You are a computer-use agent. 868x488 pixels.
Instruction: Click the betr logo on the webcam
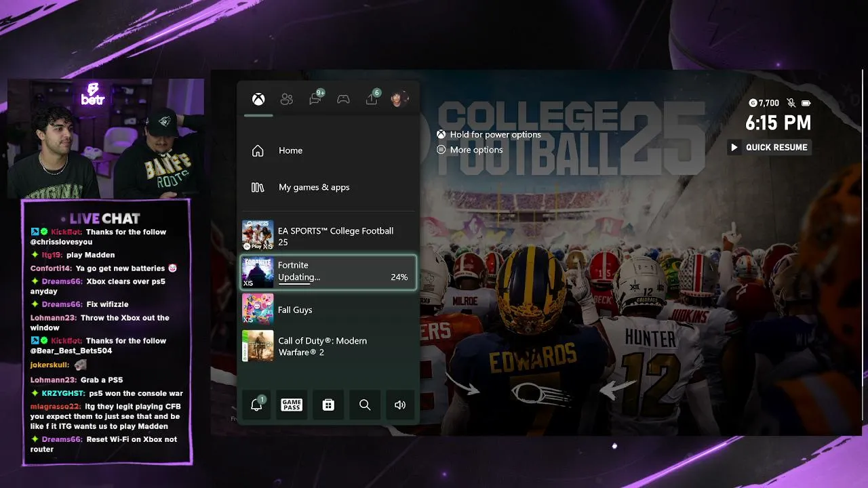[x=93, y=94]
